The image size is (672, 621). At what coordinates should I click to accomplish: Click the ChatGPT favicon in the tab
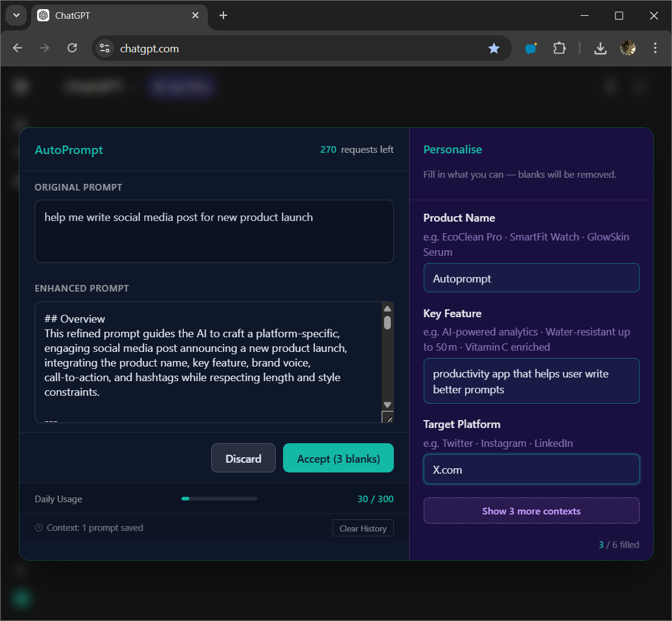click(x=43, y=15)
